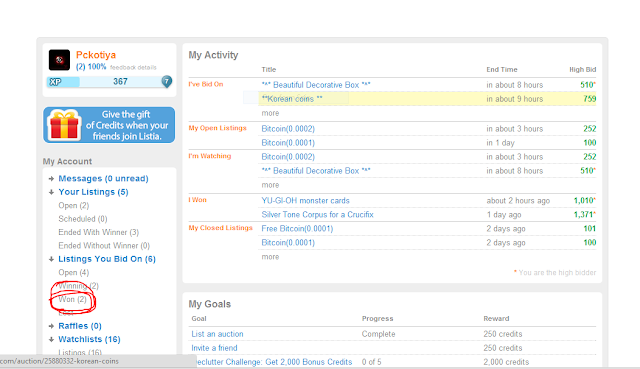Open Pckotiya username profile link
The width and height of the screenshot is (640, 369).
click(x=96, y=55)
